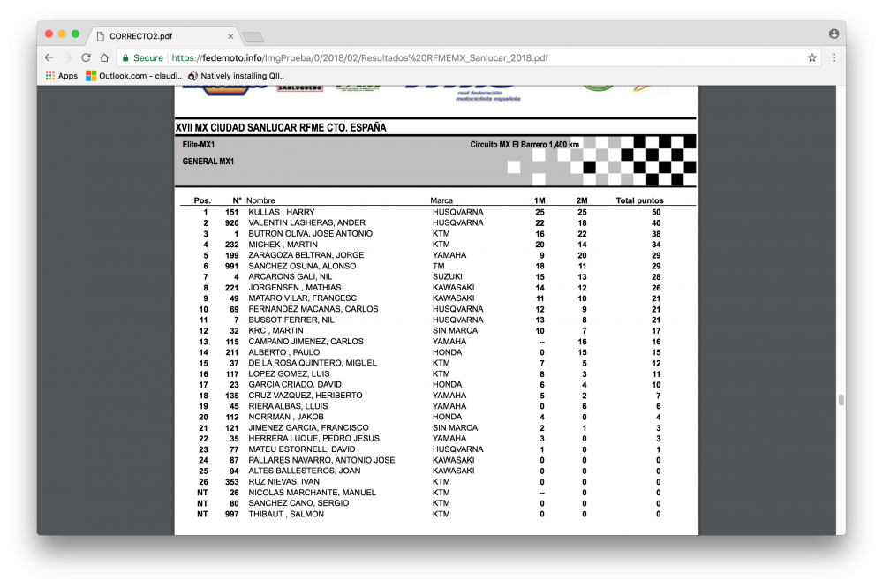Click the green secure padlock icon
The image size is (883, 588).
coord(125,57)
